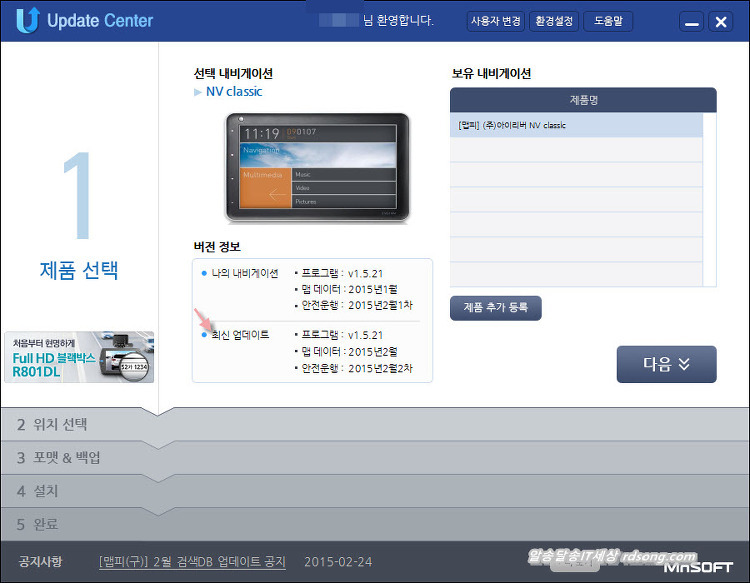Open 도움말 help
This screenshot has width=750, height=583.
coord(608,22)
